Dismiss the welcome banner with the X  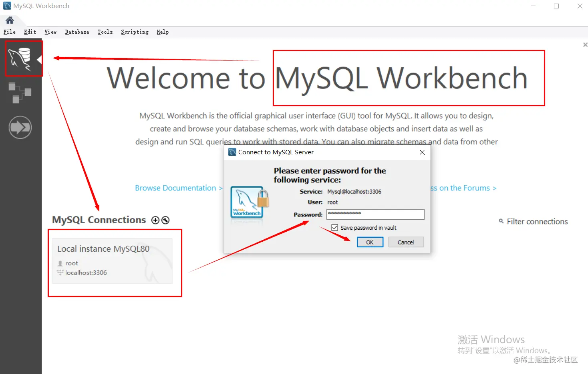click(x=584, y=44)
